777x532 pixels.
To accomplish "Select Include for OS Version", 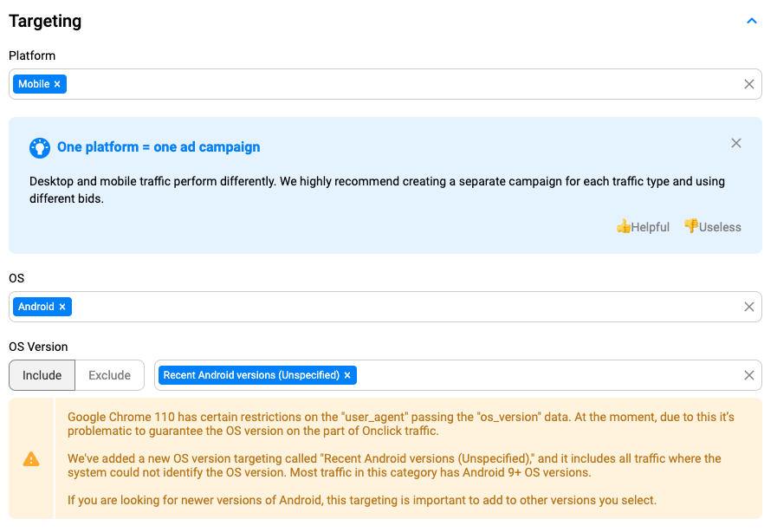I will point(42,375).
